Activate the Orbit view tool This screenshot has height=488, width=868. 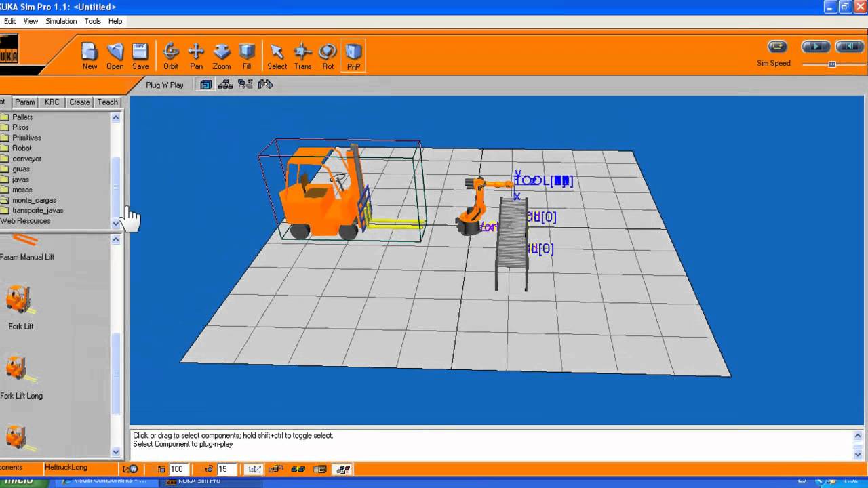point(171,56)
